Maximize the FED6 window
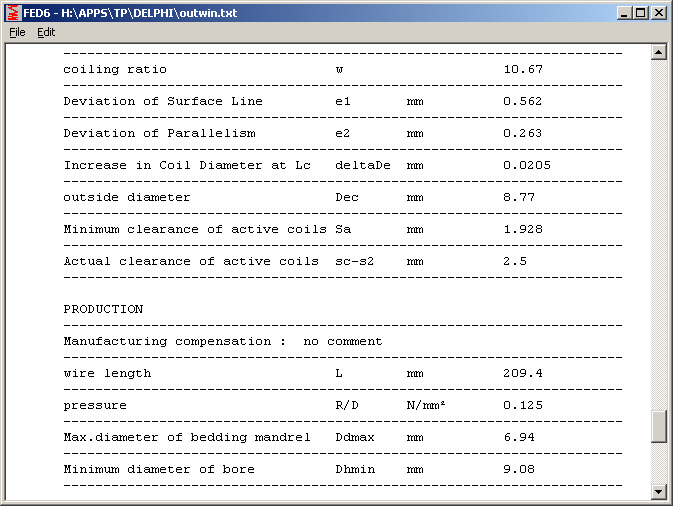 pos(641,13)
